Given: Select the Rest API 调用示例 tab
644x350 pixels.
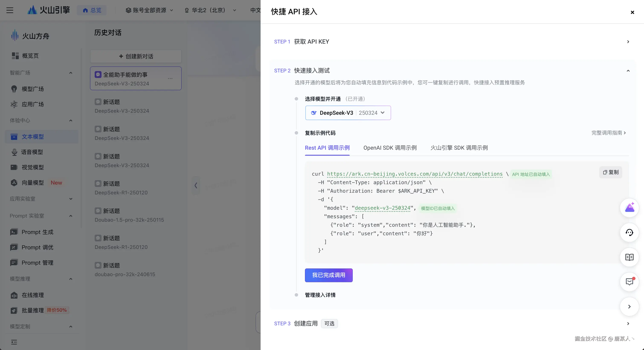Looking at the screenshot, I should 327,148.
